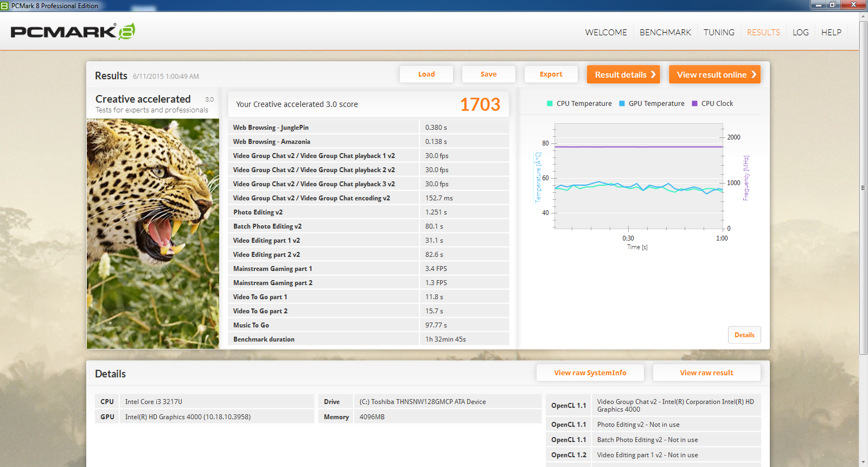This screenshot has width=868, height=467.
Task: Select Mainstream Gaming part 2 row
Action: click(x=368, y=283)
